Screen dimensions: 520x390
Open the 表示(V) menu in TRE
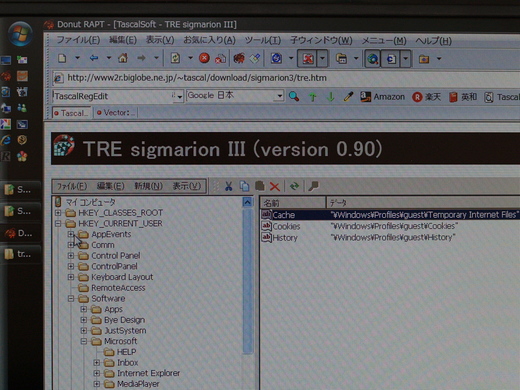click(x=187, y=186)
